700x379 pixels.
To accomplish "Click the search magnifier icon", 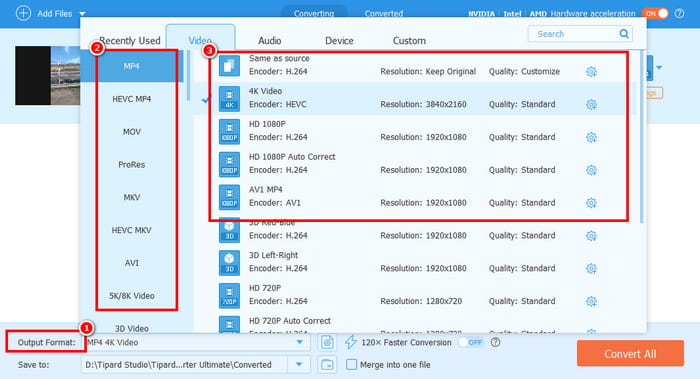I will [624, 34].
